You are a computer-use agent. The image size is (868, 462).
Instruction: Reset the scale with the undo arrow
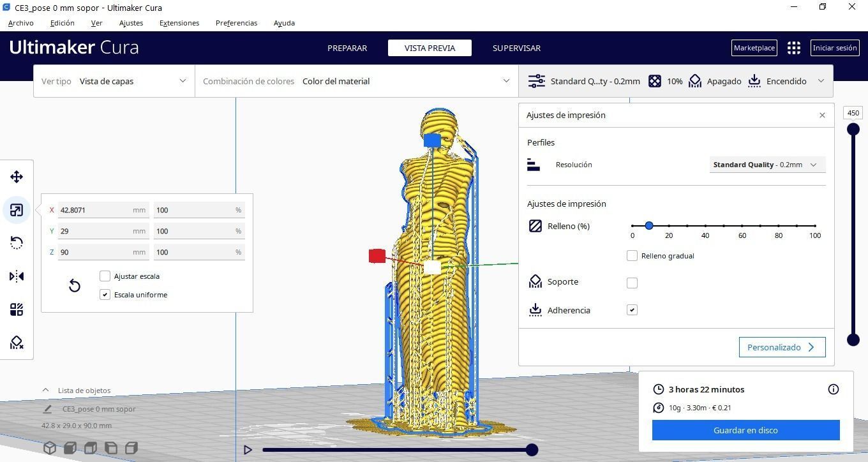75,285
